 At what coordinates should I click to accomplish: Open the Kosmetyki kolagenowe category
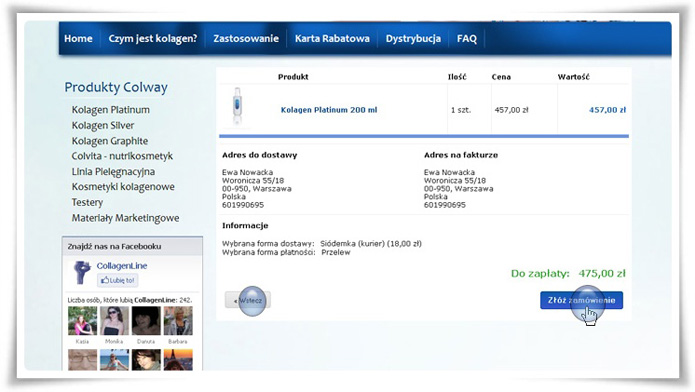pos(123,187)
